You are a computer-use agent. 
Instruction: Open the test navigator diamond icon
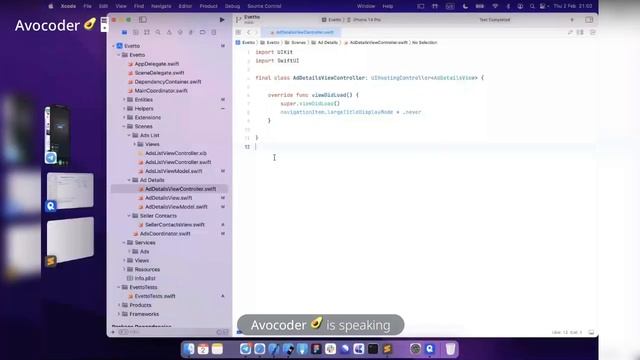pos(180,32)
